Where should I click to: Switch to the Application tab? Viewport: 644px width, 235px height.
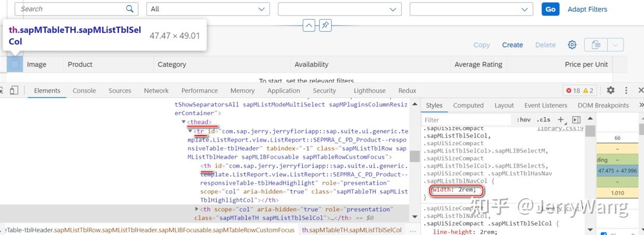(x=284, y=90)
